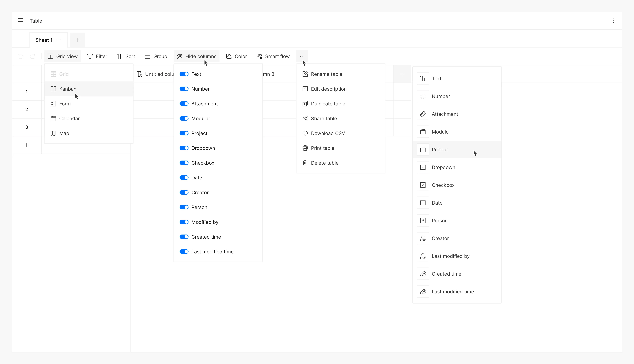Open the vertical three-dot menu at top right
This screenshot has height=364, width=634.
(x=613, y=21)
